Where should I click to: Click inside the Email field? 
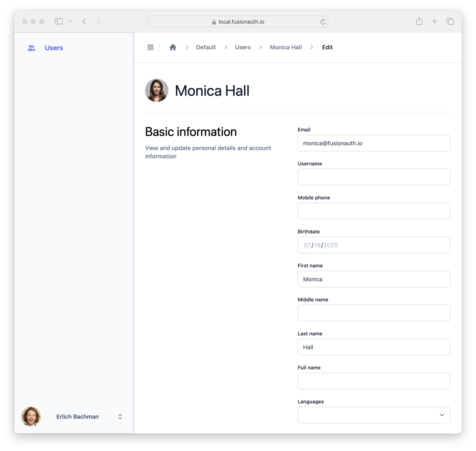374,143
